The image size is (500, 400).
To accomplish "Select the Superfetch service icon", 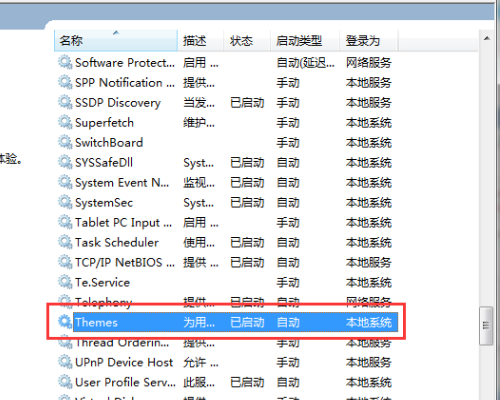I will coord(65,123).
